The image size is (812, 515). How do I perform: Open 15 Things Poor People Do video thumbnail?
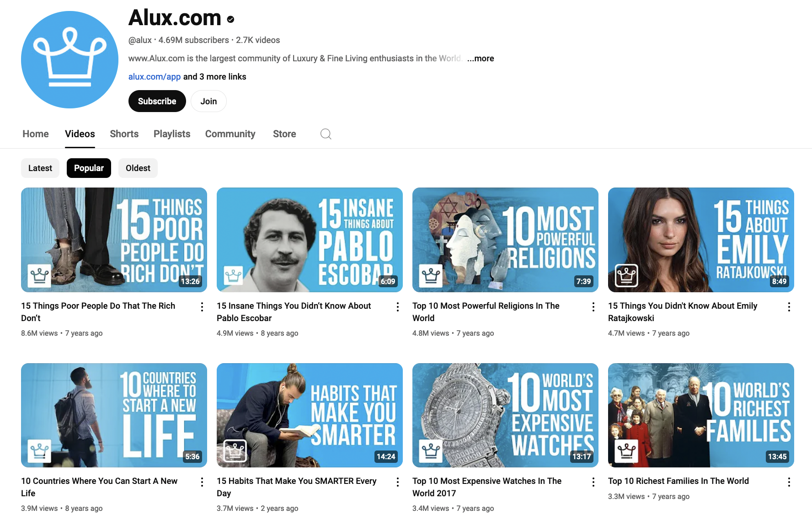(x=114, y=240)
